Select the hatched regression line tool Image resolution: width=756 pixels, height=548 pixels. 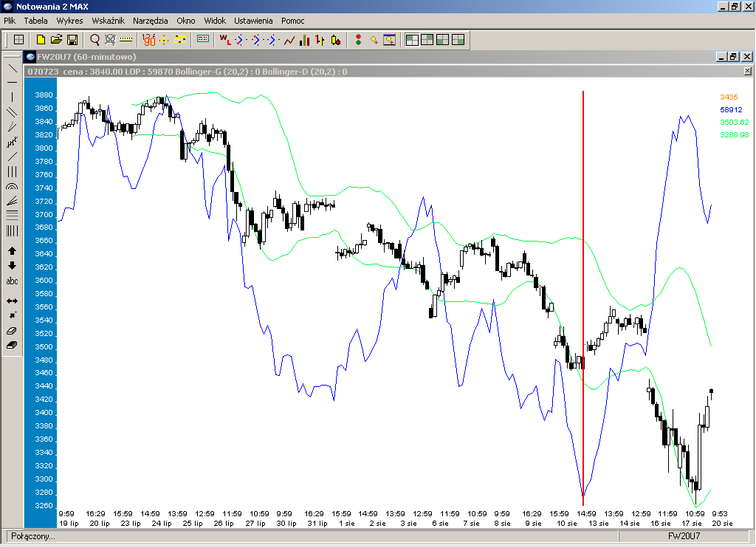(x=12, y=142)
